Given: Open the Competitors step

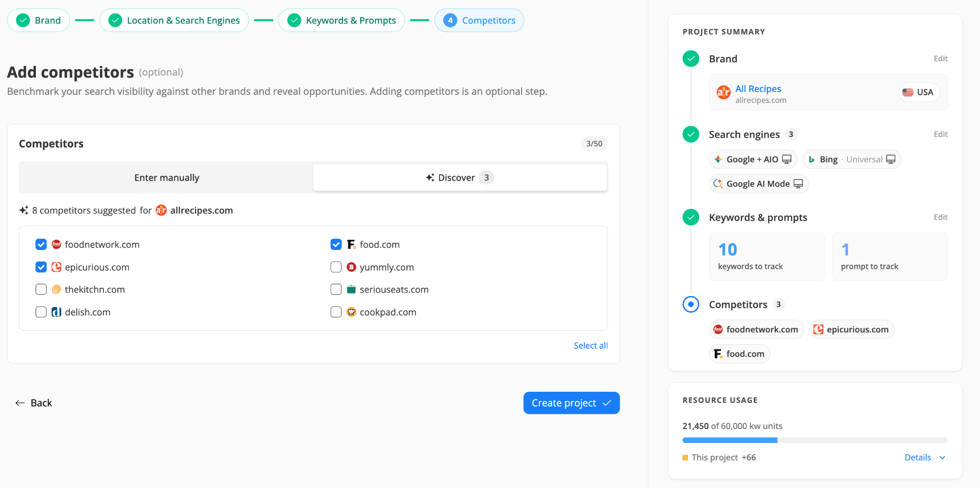Looking at the screenshot, I should click(x=479, y=21).
